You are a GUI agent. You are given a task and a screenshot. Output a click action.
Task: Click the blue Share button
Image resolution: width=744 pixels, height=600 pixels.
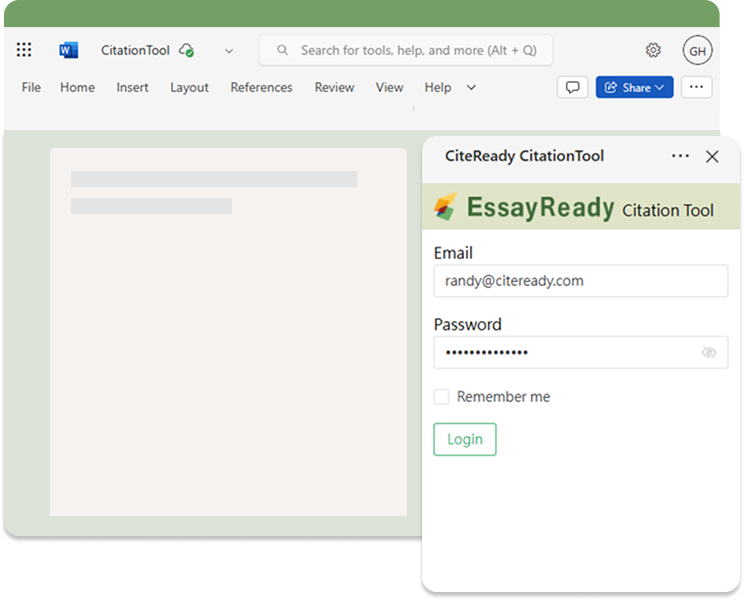tap(634, 87)
